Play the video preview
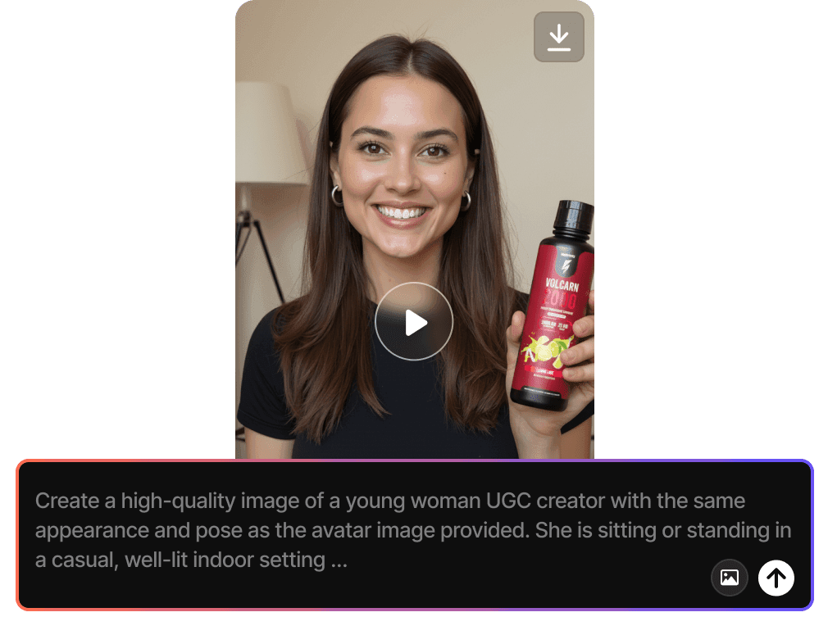 click(414, 321)
